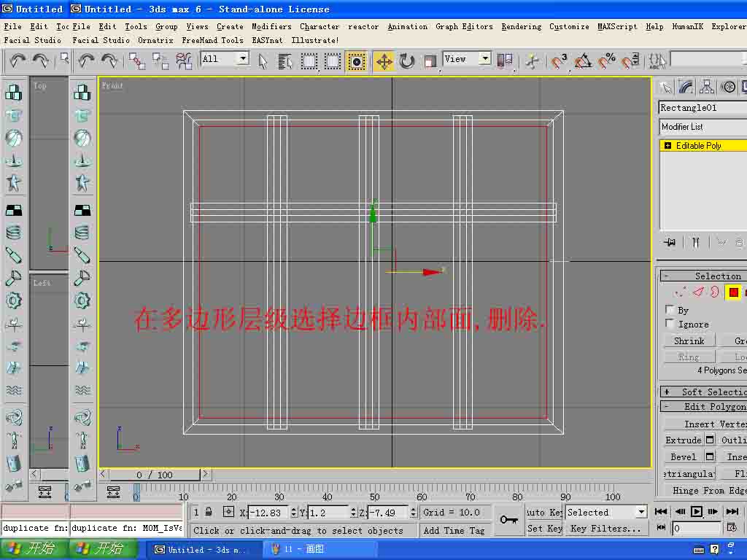This screenshot has height=560, width=747.
Task: Open the Select by Name list icon
Action: [285, 61]
